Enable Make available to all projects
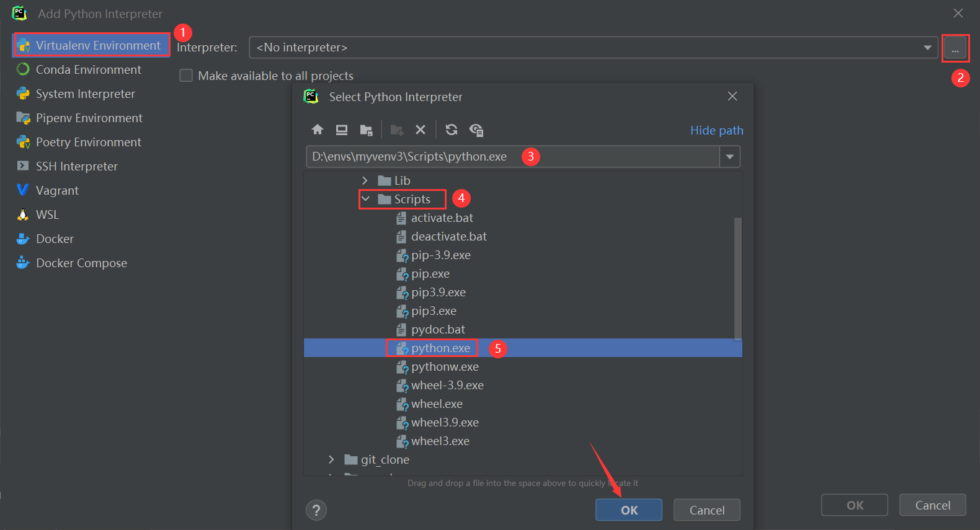Screen dimensions: 980x530 point(186,76)
